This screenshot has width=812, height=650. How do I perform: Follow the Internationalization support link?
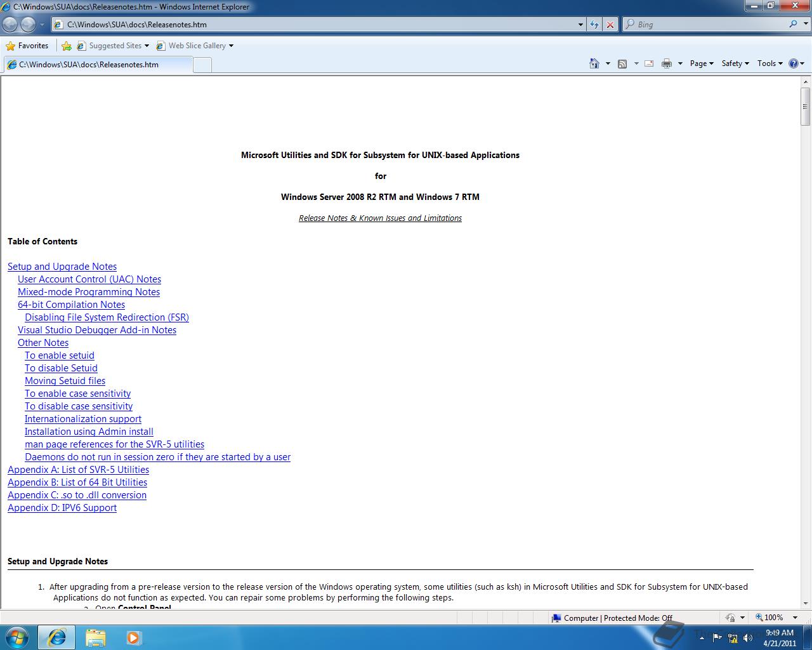[x=83, y=419]
